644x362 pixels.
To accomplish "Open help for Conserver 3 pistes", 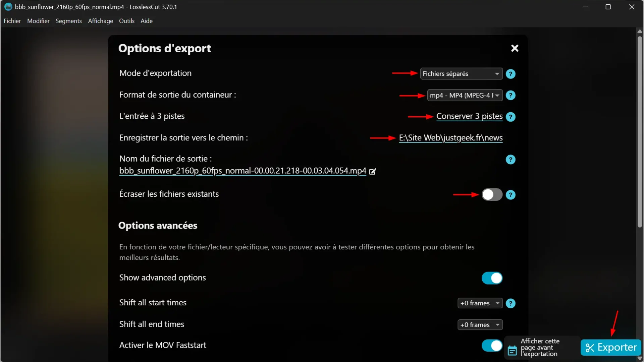I will click(x=511, y=117).
